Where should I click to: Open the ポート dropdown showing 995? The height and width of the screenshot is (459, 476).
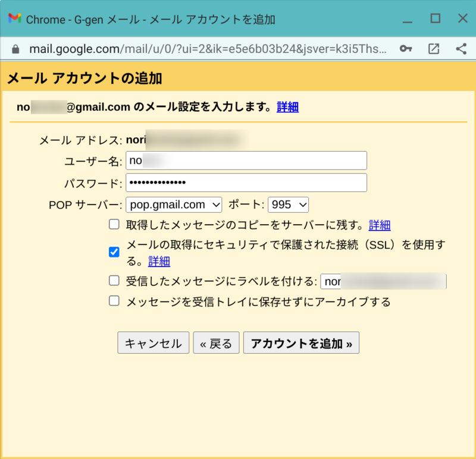tap(288, 205)
